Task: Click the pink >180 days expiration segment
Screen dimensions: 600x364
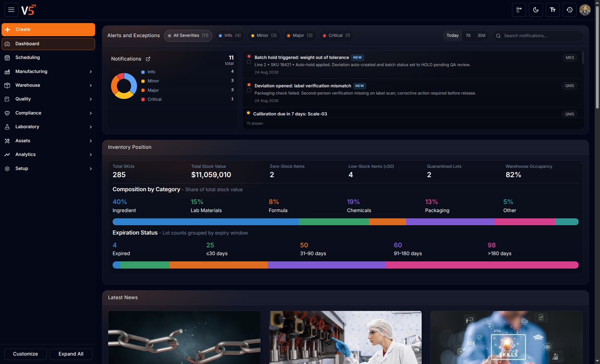Action: tap(482, 265)
